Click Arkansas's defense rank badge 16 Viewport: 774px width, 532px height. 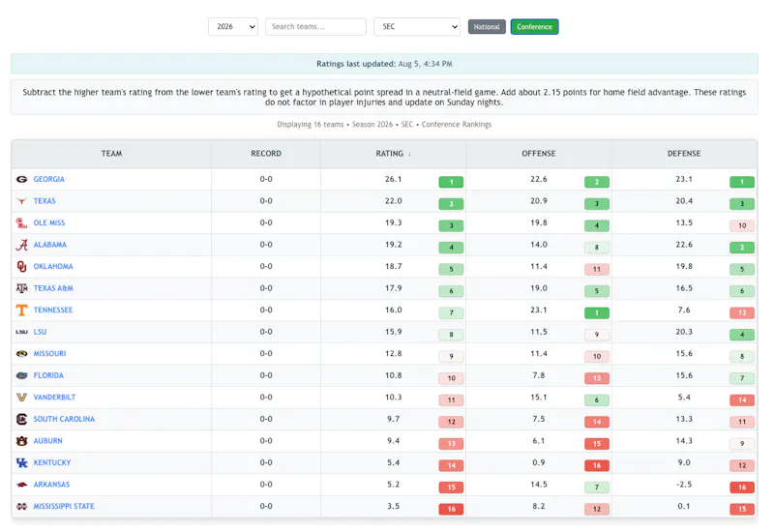click(742, 488)
